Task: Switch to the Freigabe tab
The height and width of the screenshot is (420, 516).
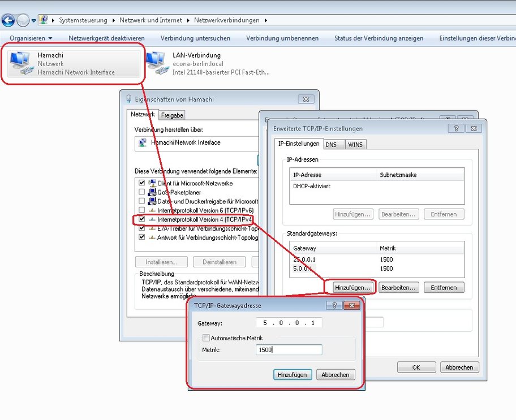Action: point(172,115)
